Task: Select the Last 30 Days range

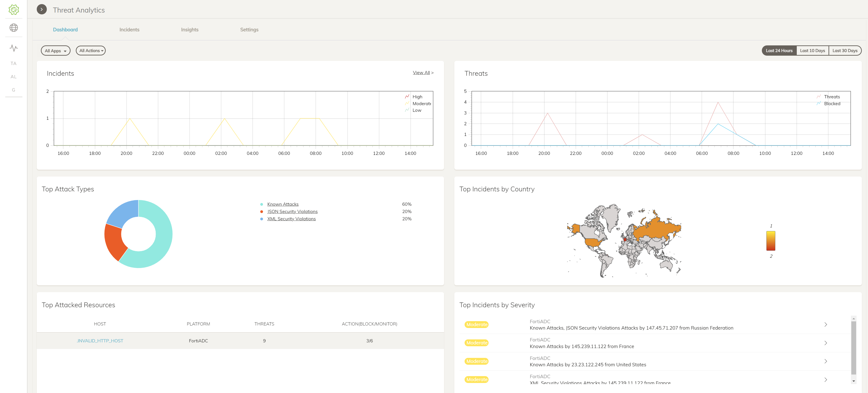Action: (x=845, y=50)
